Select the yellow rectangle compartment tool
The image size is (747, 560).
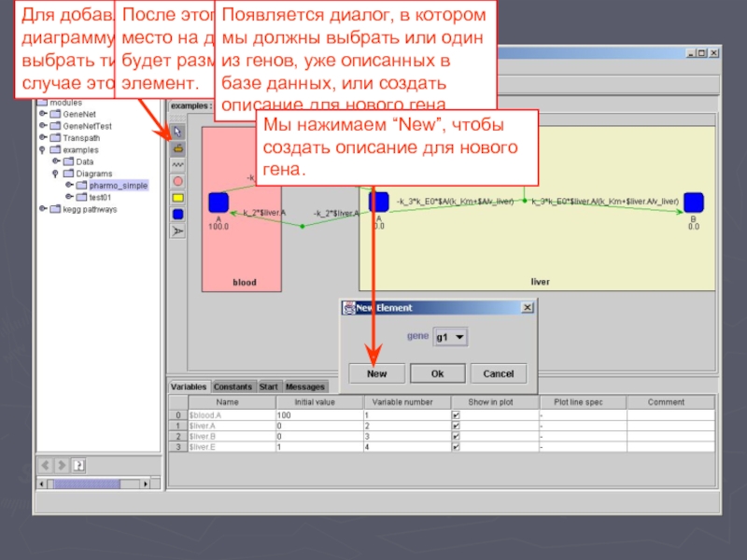tap(177, 198)
